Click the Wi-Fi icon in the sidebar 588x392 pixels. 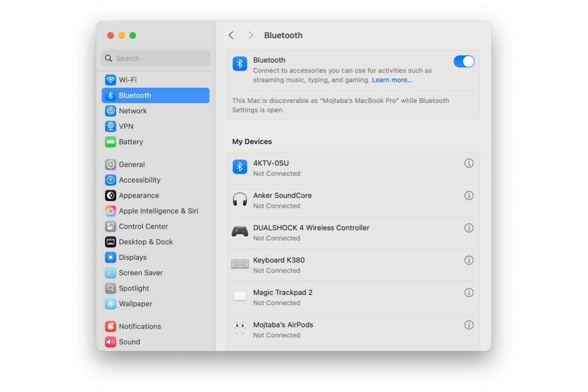click(111, 80)
